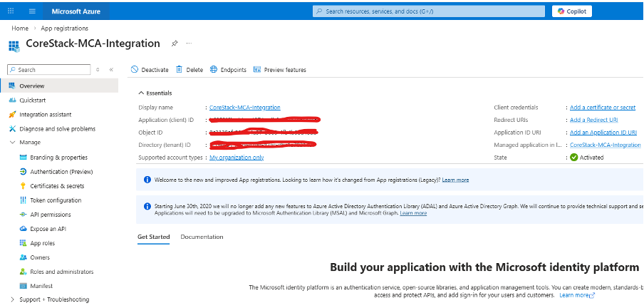Pin the CoreStack-MCA-Integration page
The height and width of the screenshot is (308, 644).
pos(175,43)
